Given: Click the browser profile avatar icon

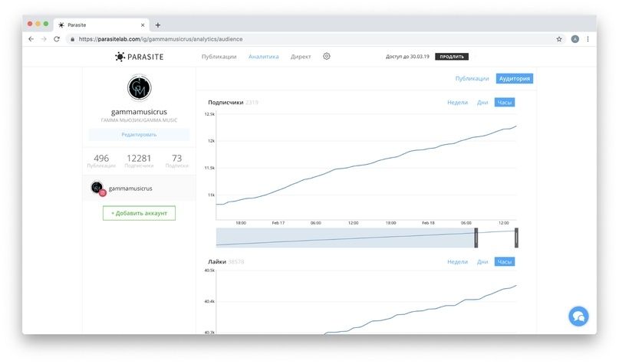Looking at the screenshot, I should pyautogui.click(x=575, y=39).
